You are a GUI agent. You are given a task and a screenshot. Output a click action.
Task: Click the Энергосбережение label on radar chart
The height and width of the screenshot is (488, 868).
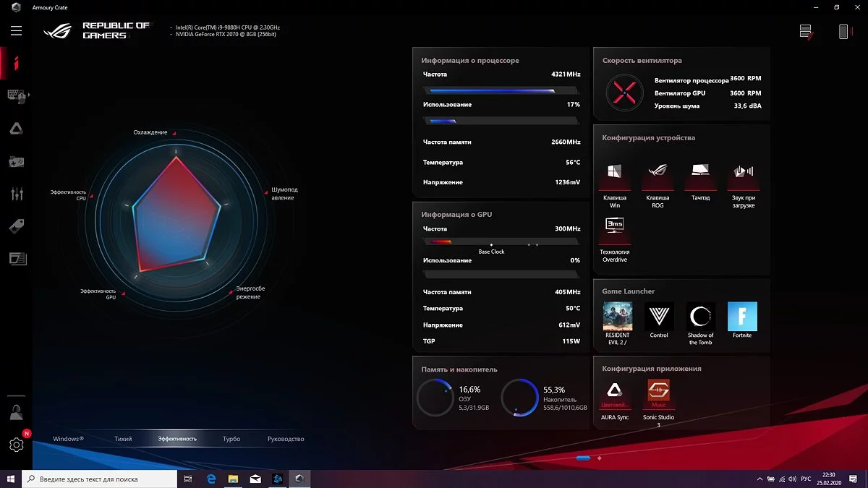click(x=250, y=293)
